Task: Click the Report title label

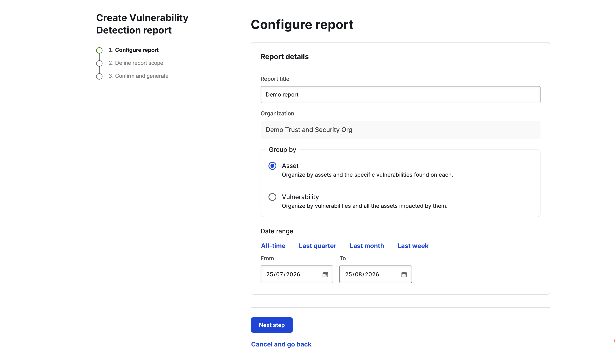Action: [275, 79]
